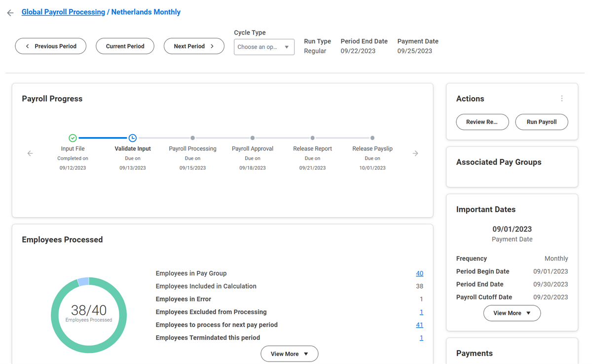This screenshot has width=592, height=364.
Task: Click the Period Begin Date value 09/01/2023
Action: point(551,271)
